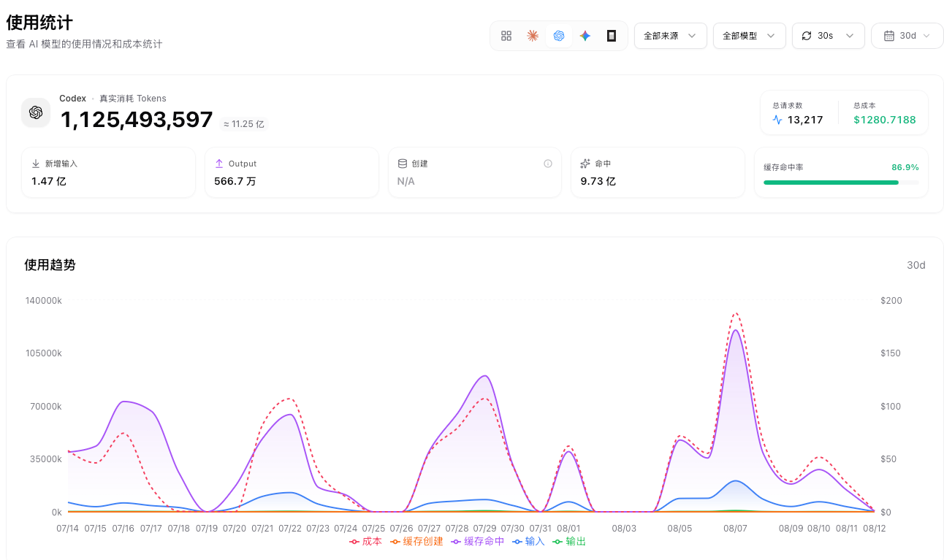This screenshot has width=944, height=560.
Task: Open the 全部来源 dropdown
Action: [671, 36]
